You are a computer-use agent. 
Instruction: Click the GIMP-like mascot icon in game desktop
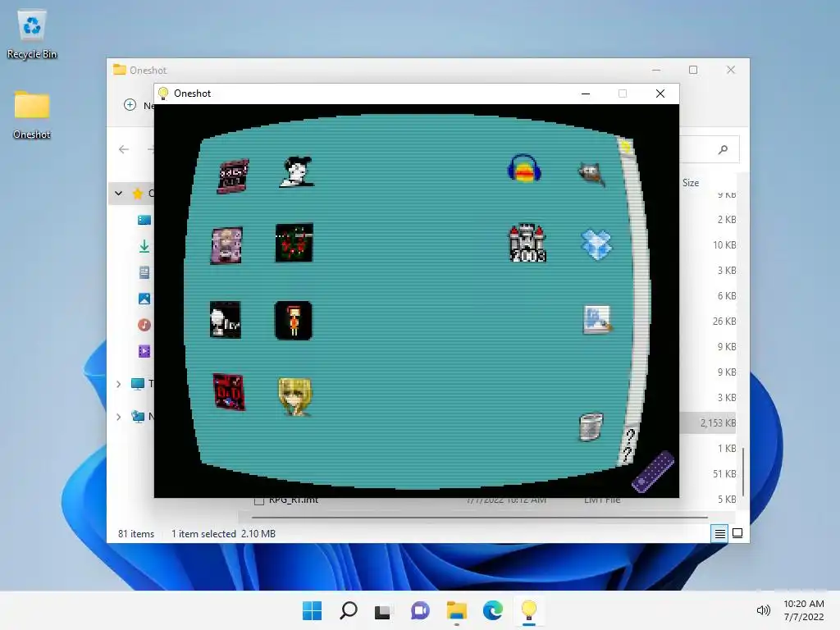(x=591, y=174)
